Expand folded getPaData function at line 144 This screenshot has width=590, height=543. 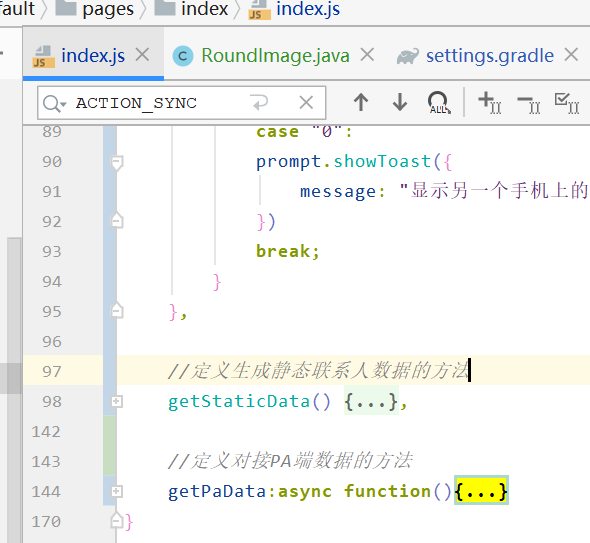116,491
